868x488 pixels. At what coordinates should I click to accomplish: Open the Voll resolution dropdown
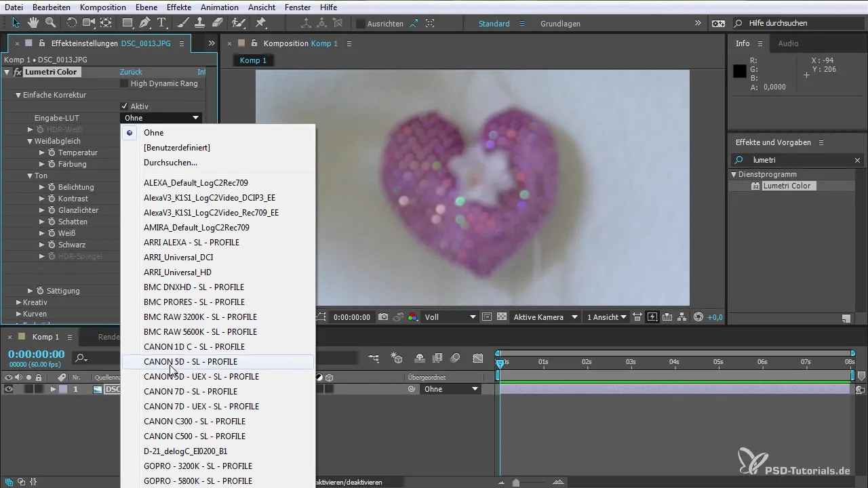(450, 317)
